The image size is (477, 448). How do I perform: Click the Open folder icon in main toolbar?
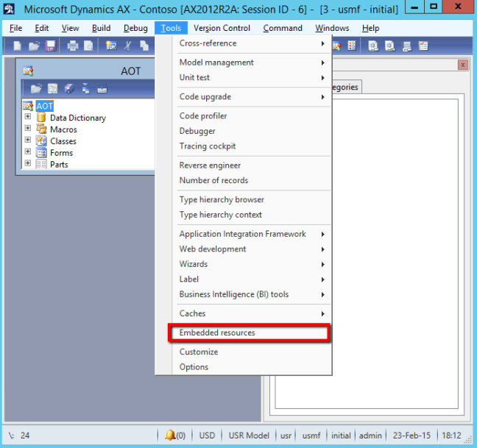click(34, 46)
